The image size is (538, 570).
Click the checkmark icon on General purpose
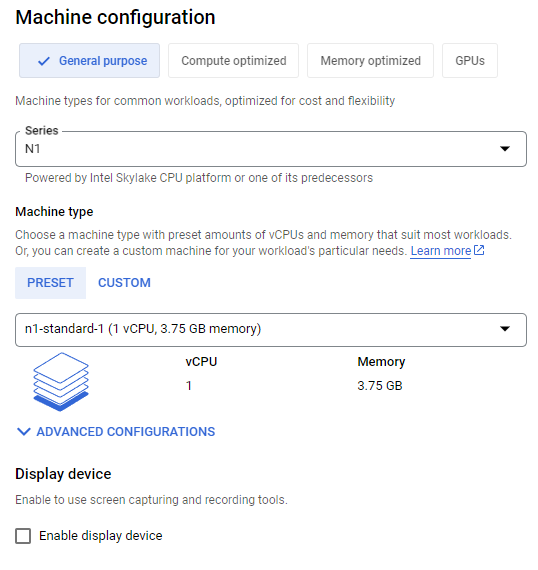click(x=44, y=61)
